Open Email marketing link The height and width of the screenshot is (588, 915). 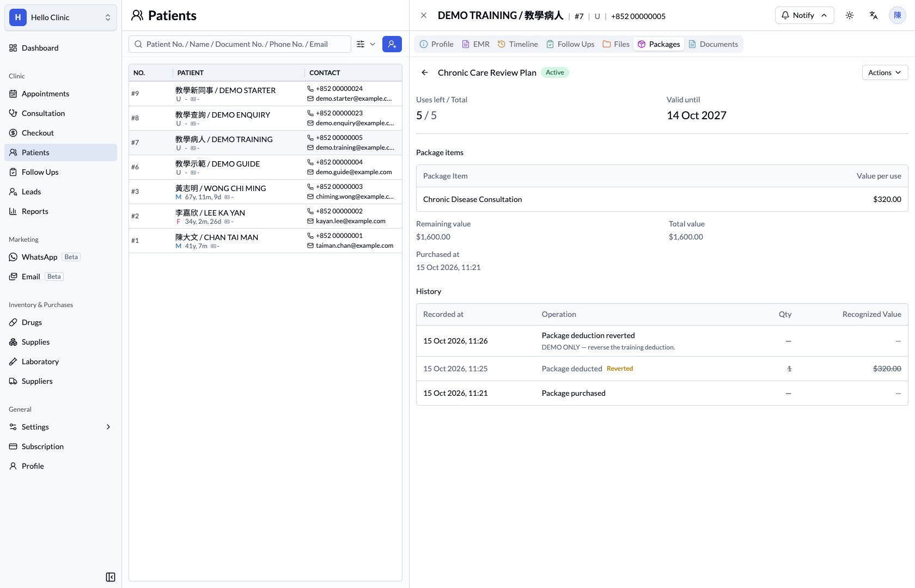(x=60, y=277)
